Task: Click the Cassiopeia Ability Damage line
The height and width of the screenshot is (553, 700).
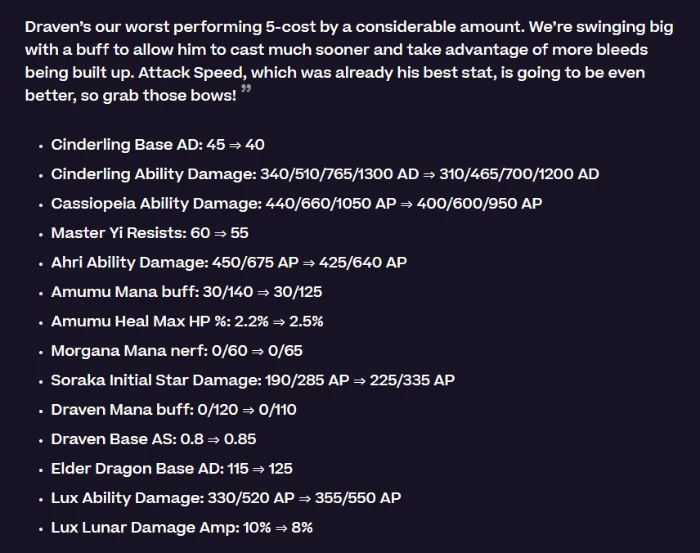Action: pos(296,204)
